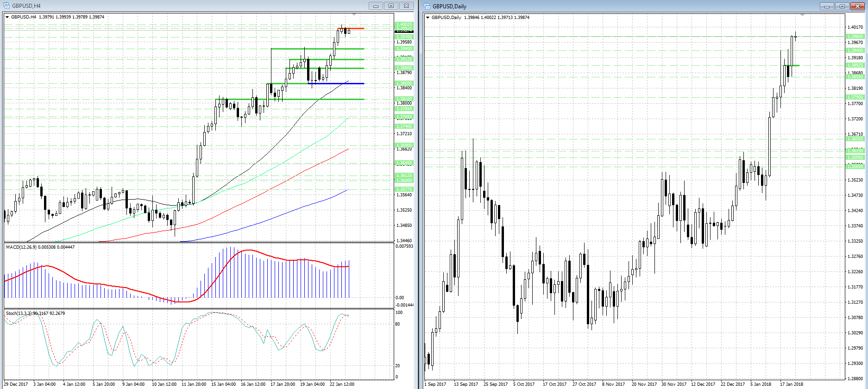Click the 1.36450 price level label
Screen dimensions: 868x389
[x=404, y=163]
